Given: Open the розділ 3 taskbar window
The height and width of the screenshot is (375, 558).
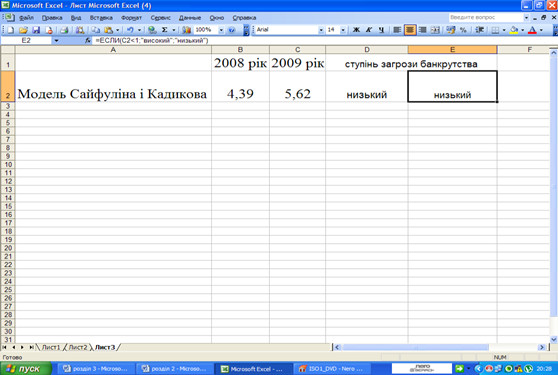Looking at the screenshot, I should [95, 369].
